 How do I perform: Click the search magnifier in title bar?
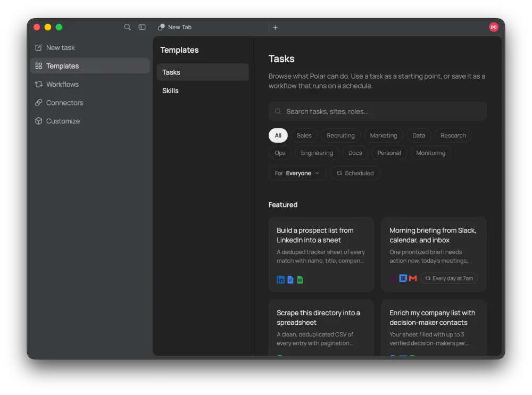pos(127,27)
